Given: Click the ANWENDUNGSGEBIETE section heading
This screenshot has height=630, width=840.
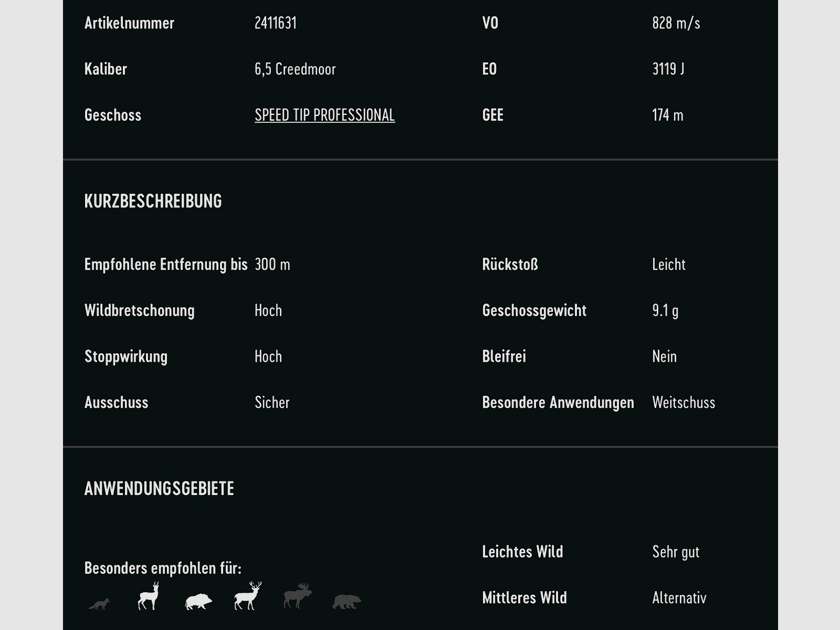Looking at the screenshot, I should point(159,489).
